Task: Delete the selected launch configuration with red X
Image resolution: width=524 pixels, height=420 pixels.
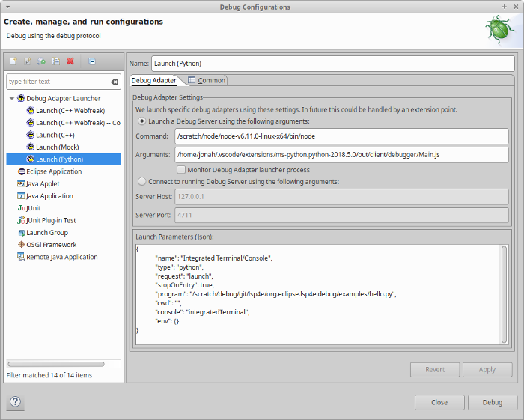Action: pos(70,61)
